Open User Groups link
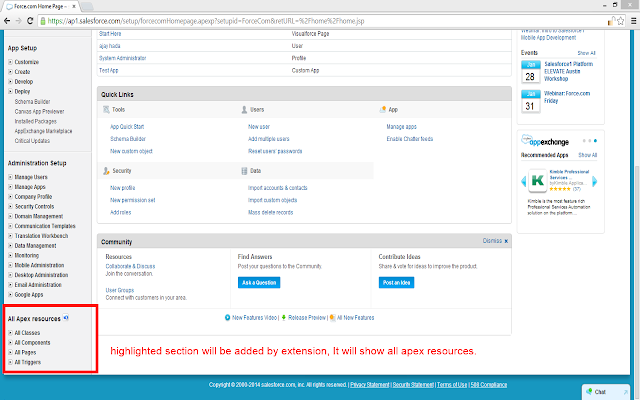The height and width of the screenshot is (400, 640). click(120, 290)
